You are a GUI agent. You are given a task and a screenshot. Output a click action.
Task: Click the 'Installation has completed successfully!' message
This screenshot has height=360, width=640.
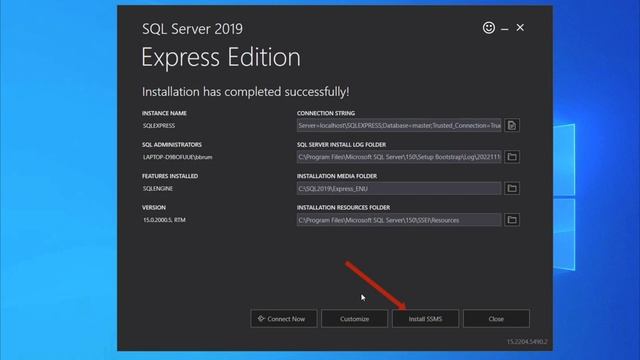click(245, 92)
